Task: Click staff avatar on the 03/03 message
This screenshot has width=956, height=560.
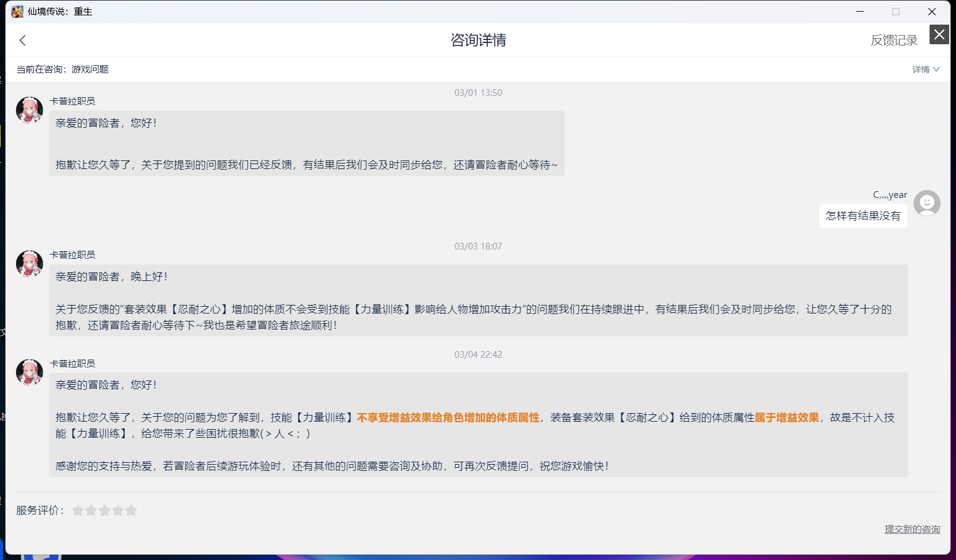Action: [x=30, y=264]
